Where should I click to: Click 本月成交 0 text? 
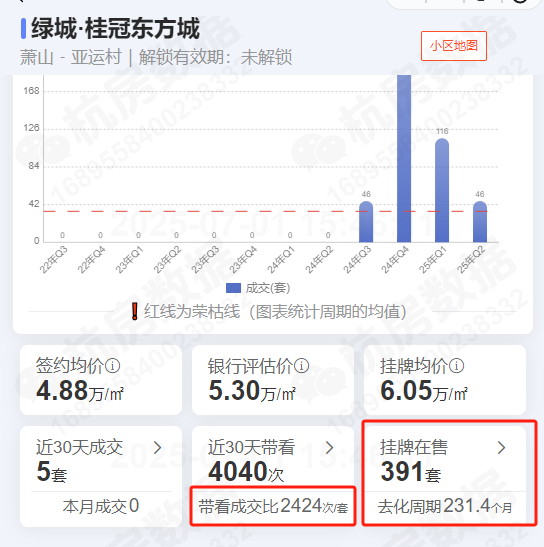pyautogui.click(x=101, y=506)
